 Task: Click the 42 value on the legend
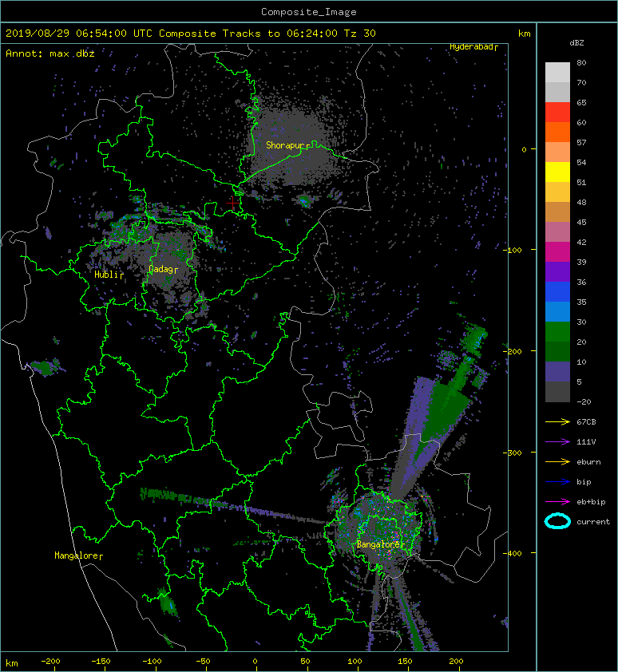(581, 242)
